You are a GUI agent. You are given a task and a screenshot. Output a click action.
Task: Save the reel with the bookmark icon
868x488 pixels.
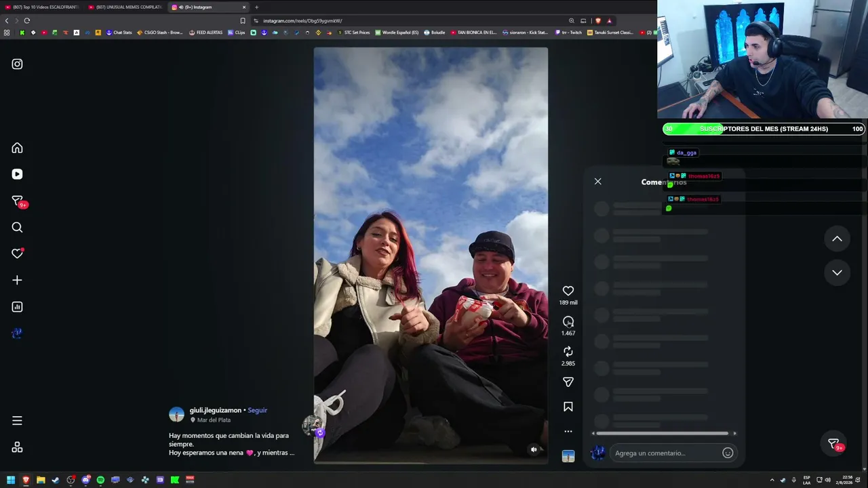point(568,407)
